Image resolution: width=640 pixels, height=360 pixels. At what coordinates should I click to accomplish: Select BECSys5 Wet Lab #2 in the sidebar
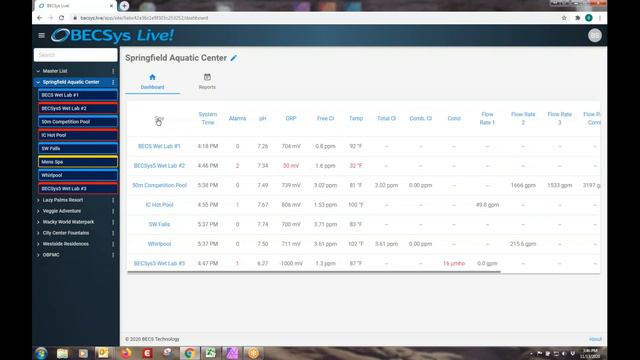pos(78,109)
